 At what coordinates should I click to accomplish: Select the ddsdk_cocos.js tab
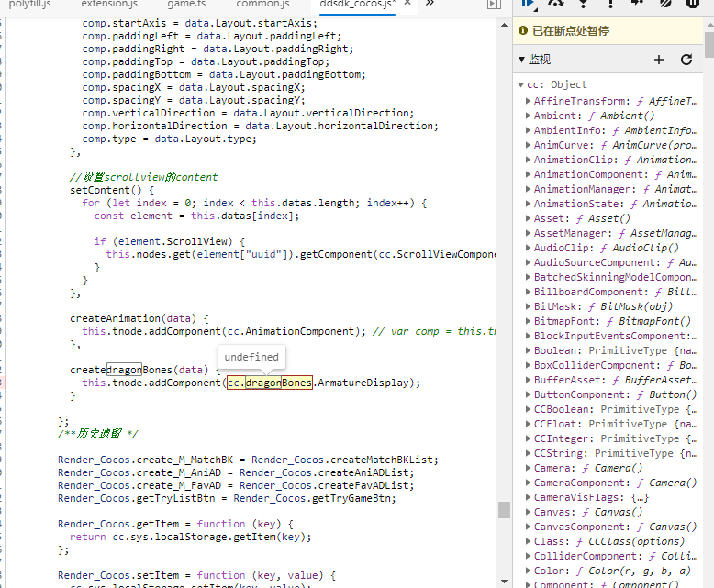[x=357, y=4]
